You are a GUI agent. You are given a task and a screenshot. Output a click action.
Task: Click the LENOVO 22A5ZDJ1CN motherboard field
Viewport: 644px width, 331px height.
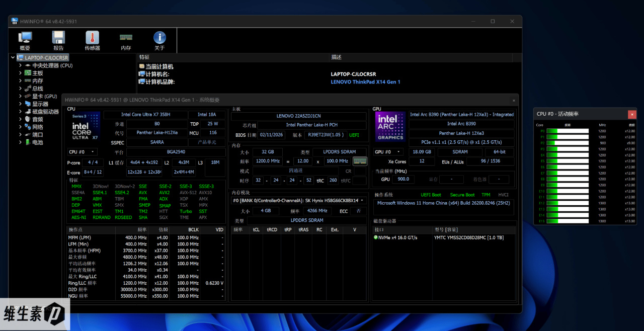299,116
